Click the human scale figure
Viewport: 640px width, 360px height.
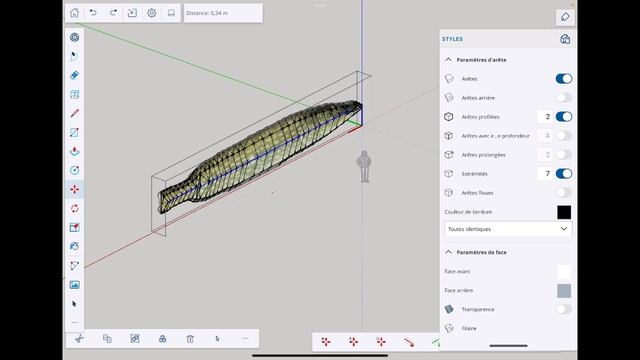tap(363, 167)
